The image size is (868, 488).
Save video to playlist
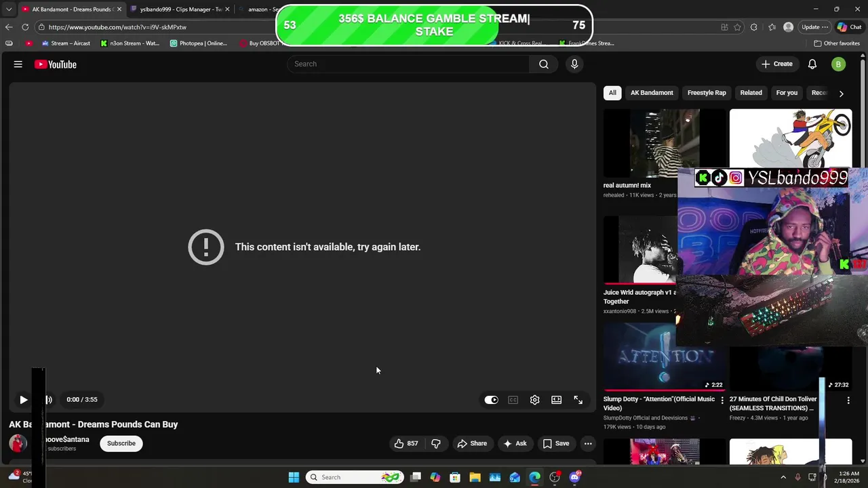coord(556,443)
